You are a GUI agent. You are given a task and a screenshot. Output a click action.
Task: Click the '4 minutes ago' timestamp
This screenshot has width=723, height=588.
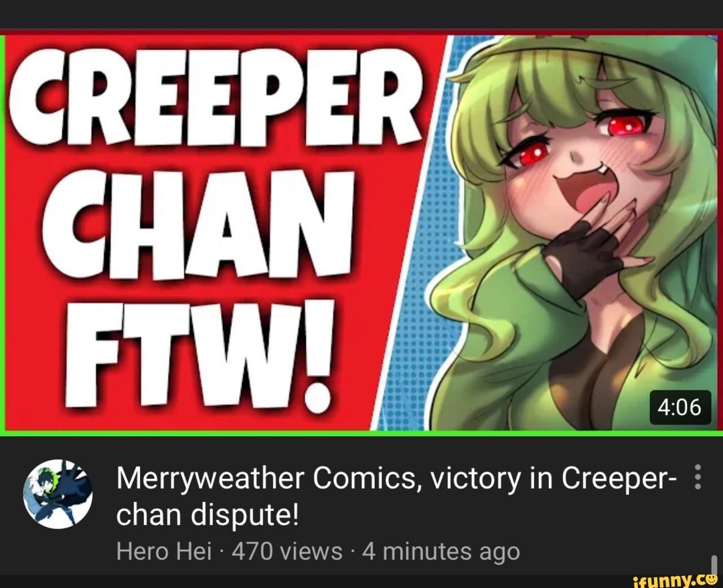click(441, 551)
